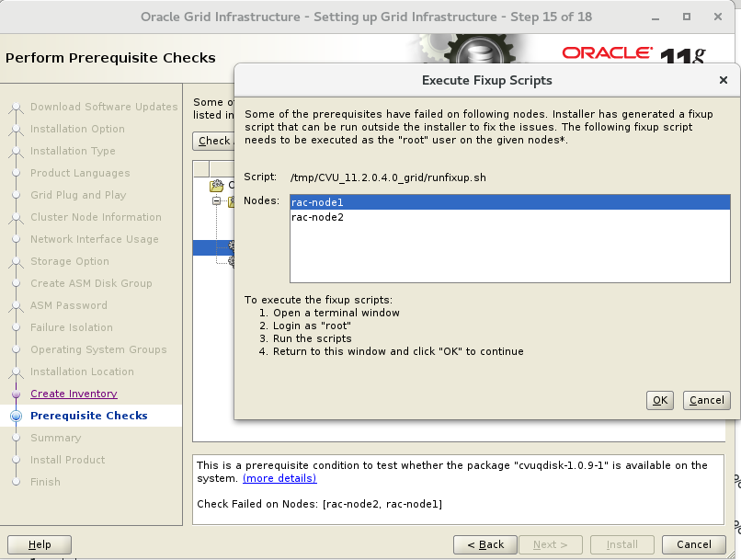The width and height of the screenshot is (741, 560).
Task: Click the Oracle logo
Action: pyautogui.click(x=608, y=53)
